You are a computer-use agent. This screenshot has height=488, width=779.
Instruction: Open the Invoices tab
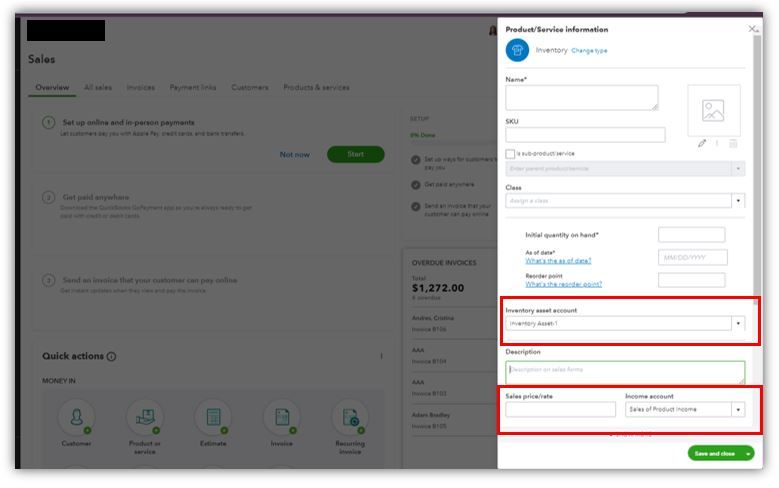[141, 87]
